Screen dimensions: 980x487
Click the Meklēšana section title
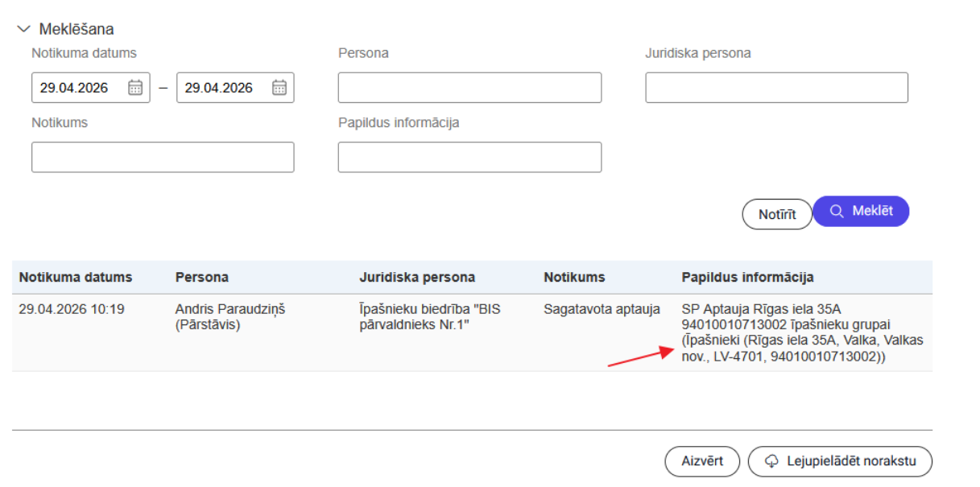(76, 29)
